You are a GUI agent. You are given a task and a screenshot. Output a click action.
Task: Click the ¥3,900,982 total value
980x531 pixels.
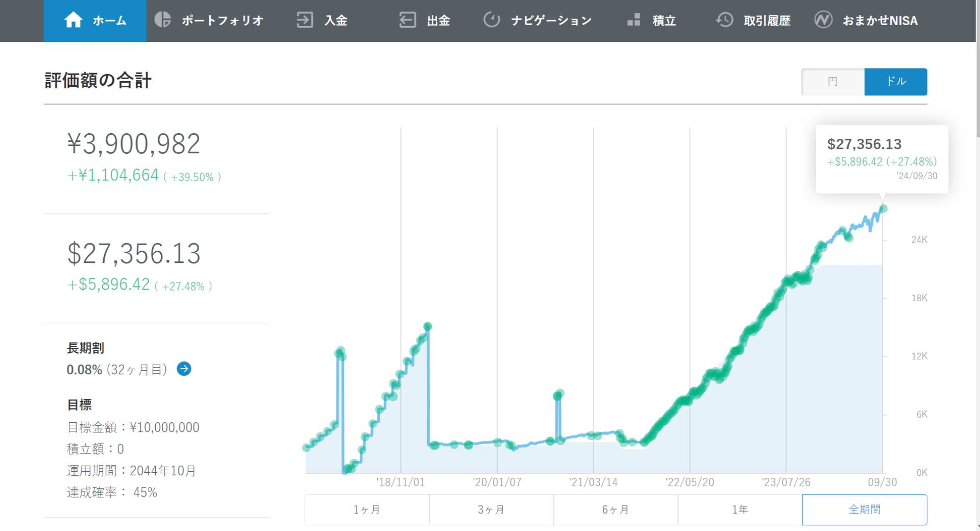134,144
